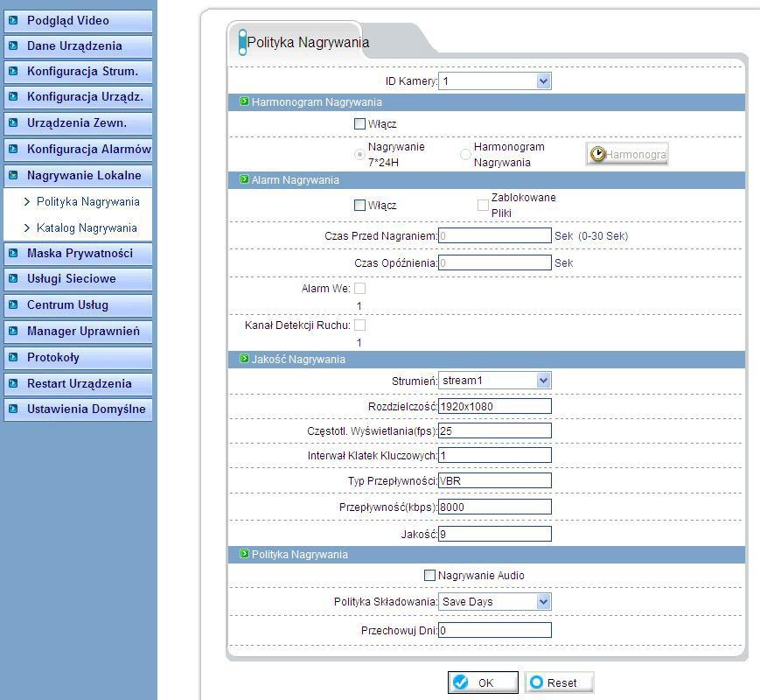760x700 pixels.
Task: Click the blue checkmark icon on OK
Action: click(460, 682)
